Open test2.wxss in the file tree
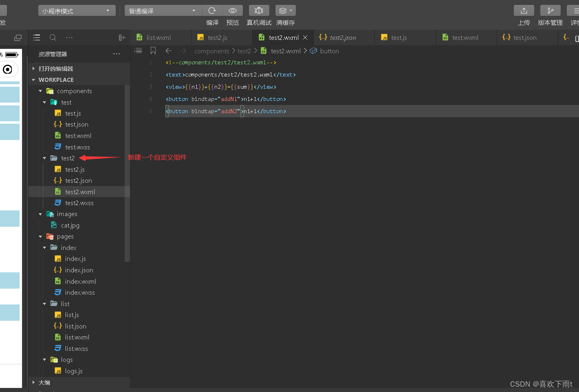Screen dimensions: 579x392 point(79,203)
